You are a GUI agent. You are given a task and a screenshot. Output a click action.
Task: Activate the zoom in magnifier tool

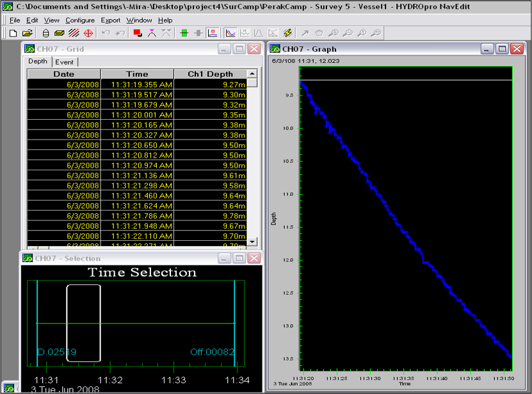coord(335,33)
